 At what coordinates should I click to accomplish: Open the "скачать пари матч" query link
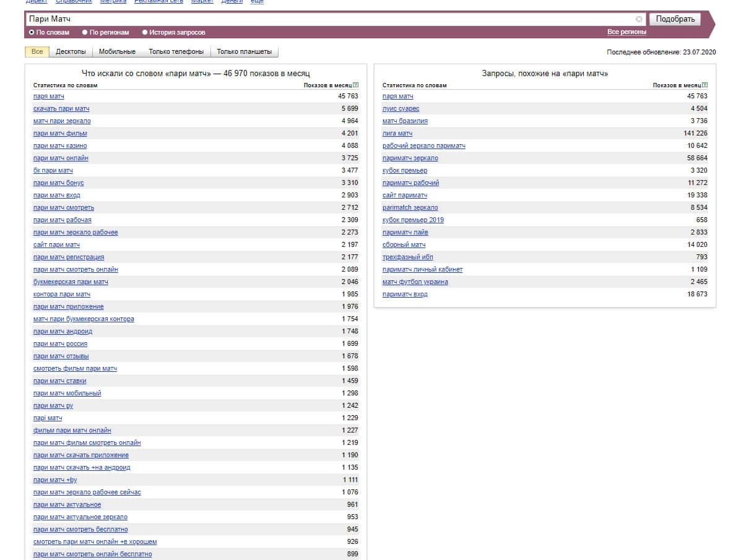click(61, 109)
